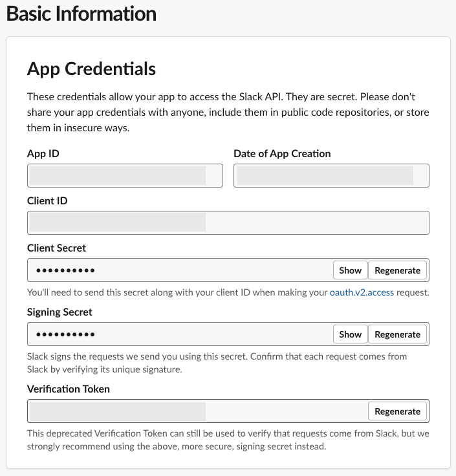Click the Client Secret label
This screenshot has width=456, height=476.
coord(56,248)
